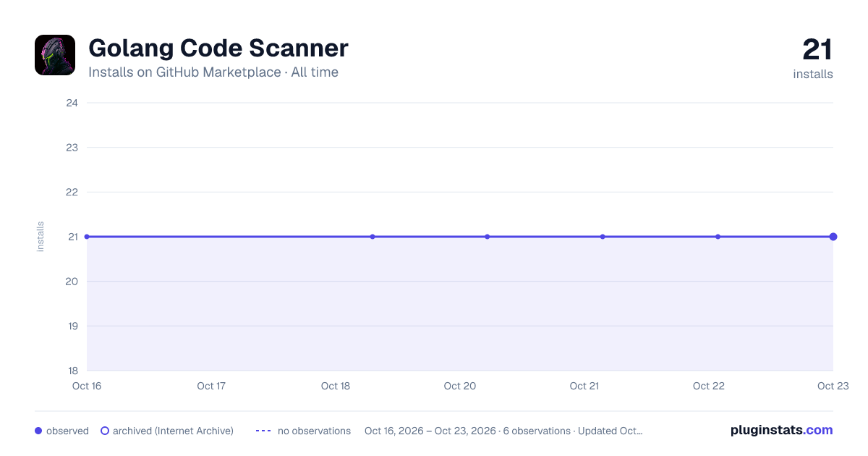Click the 'Installs on GitHub Marketplace · All time' subtitle
Screen dimensions: 868x456
point(213,72)
